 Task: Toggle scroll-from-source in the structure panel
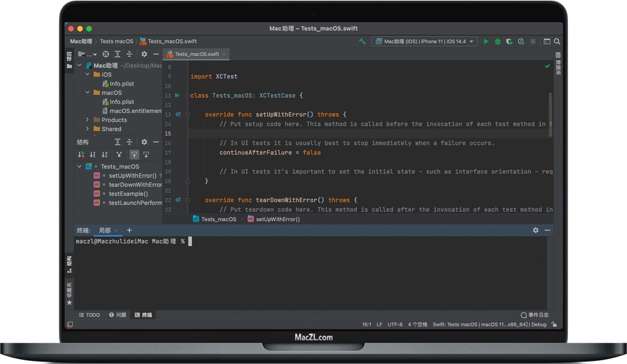pos(135,154)
